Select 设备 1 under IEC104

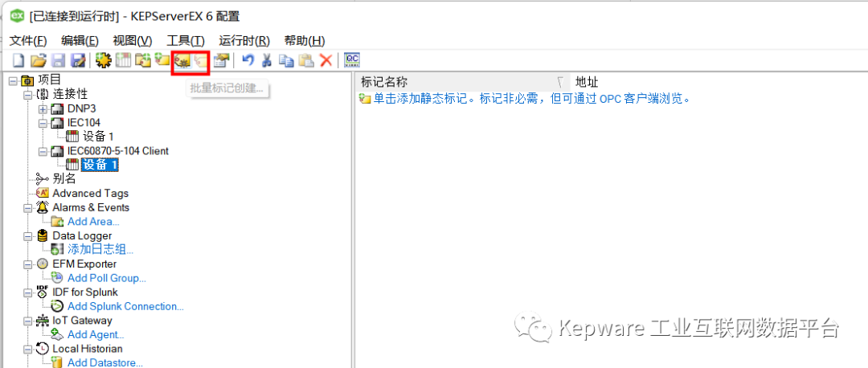(99, 137)
